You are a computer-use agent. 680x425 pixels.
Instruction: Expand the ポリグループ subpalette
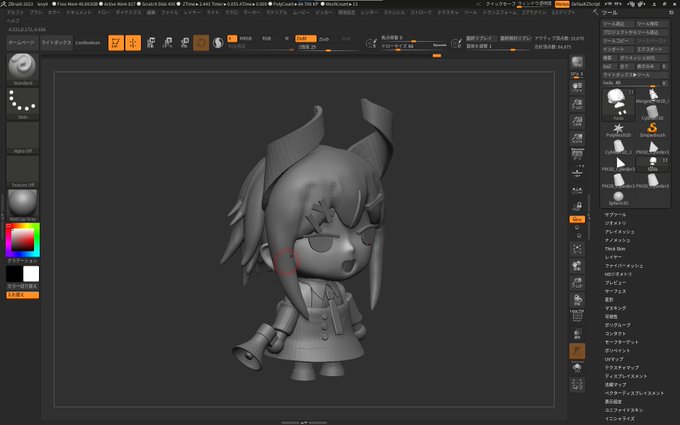click(618, 325)
